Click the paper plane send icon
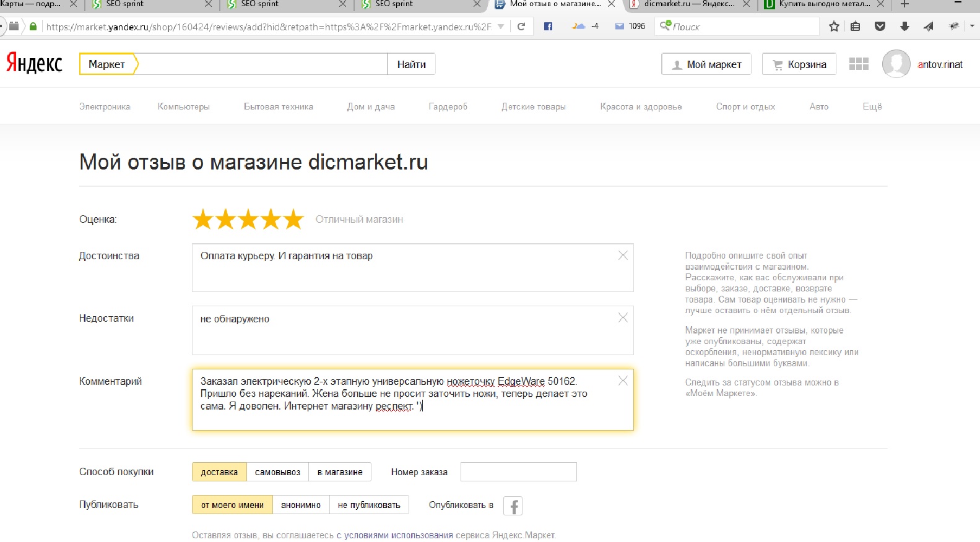Screen dimensions: 980x542 tap(929, 27)
